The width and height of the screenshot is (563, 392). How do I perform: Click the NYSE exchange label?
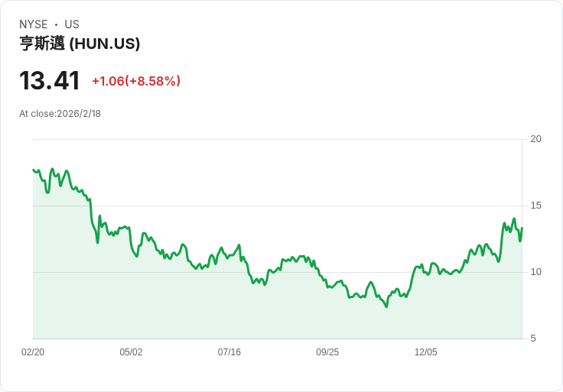pyautogui.click(x=34, y=24)
